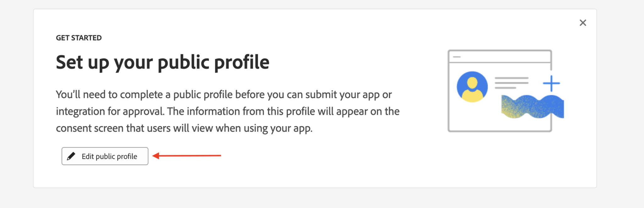The width and height of the screenshot is (644, 208).
Task: Click the gray text lines beside the avatar
Action: point(511,83)
